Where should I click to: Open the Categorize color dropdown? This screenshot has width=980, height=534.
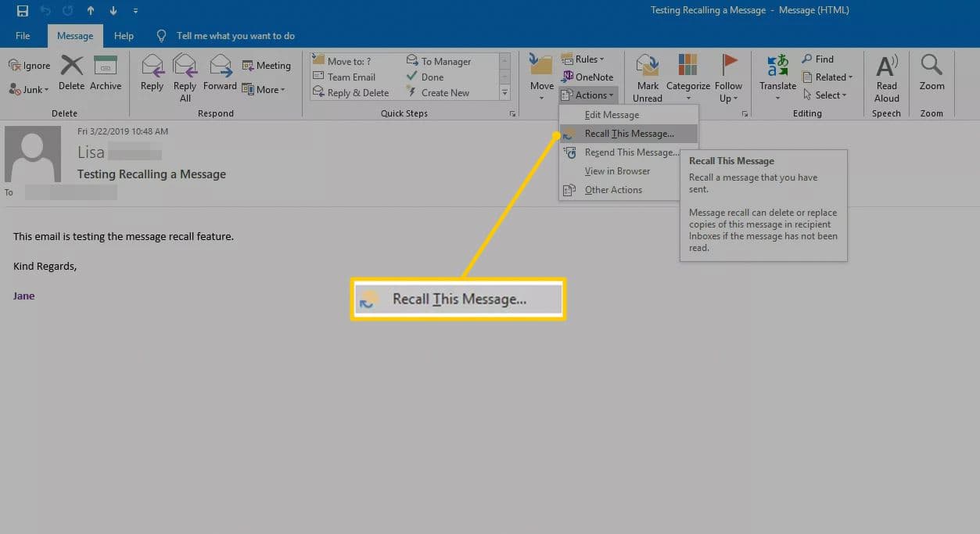[687, 66]
